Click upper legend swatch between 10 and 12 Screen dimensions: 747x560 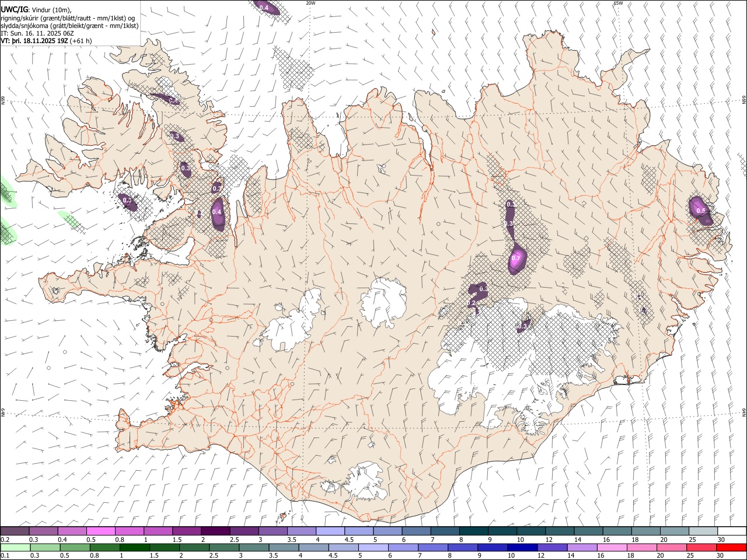[530, 531]
